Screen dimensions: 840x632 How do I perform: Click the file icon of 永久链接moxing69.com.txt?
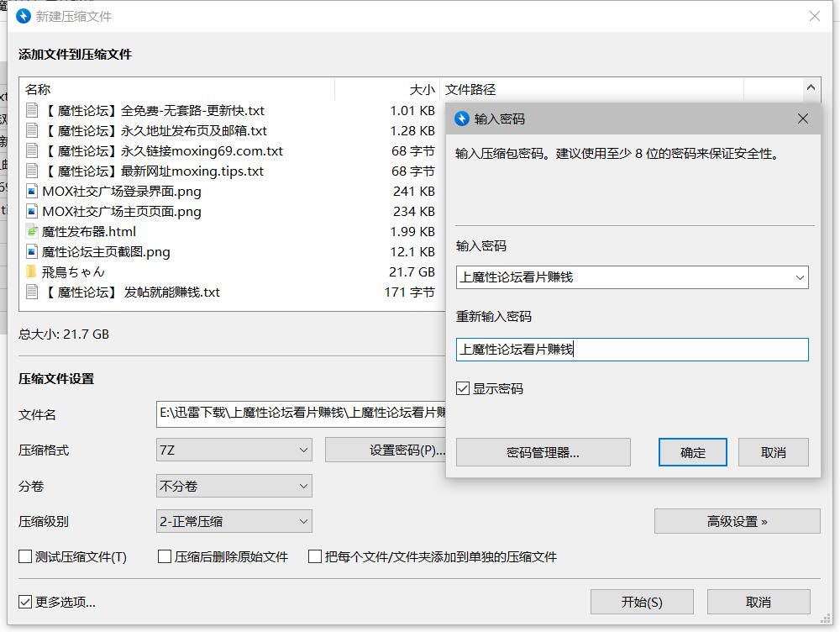pos(32,150)
